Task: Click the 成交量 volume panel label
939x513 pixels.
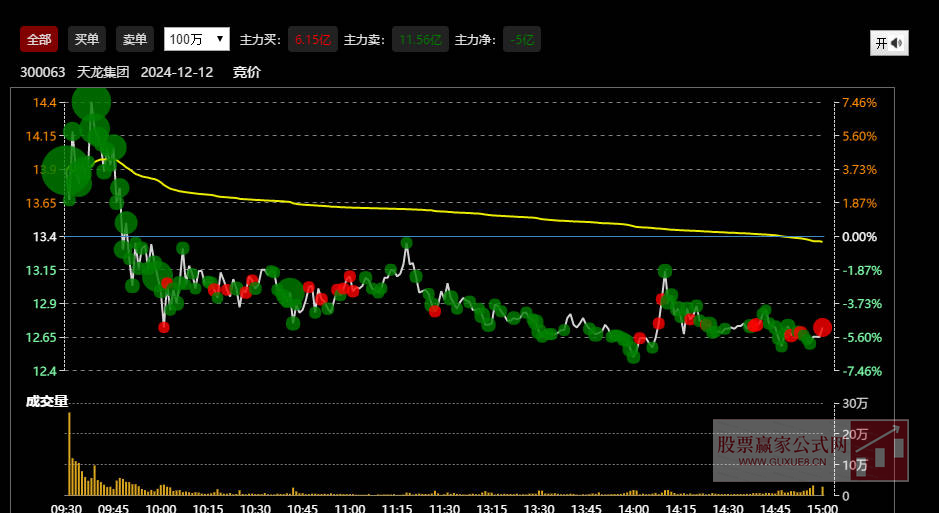Action: tap(47, 401)
